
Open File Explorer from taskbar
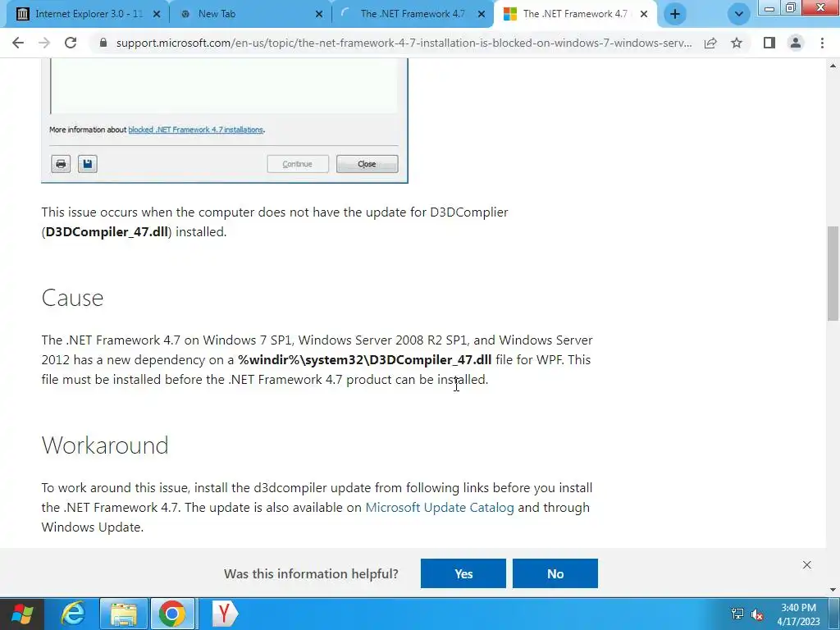click(123, 614)
